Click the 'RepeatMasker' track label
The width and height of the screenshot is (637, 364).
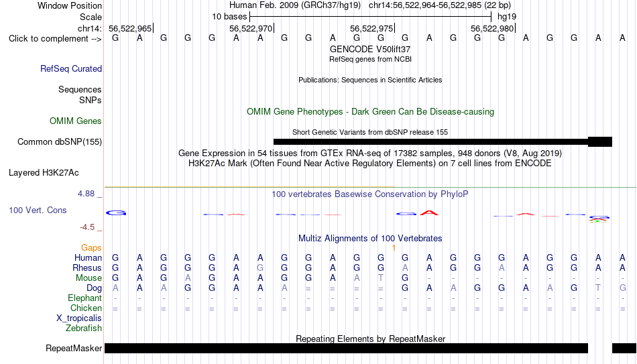point(74,349)
